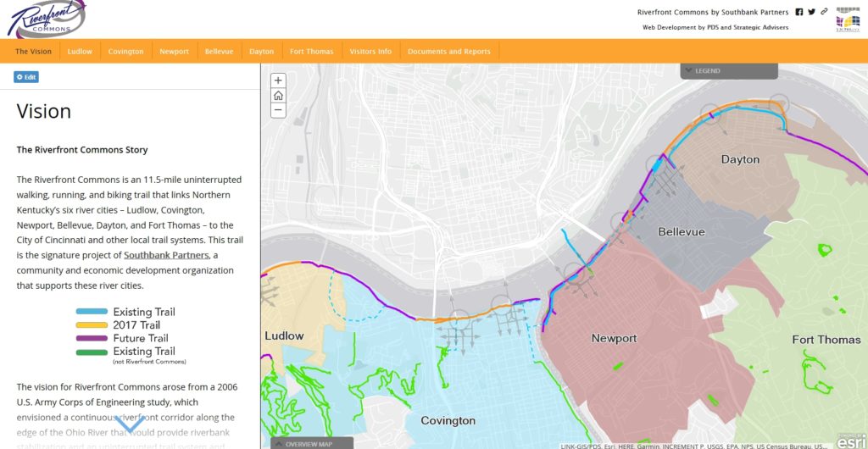The width and height of the screenshot is (868, 449).
Task: Expand the Overview Map panel
Action: pyautogui.click(x=312, y=443)
